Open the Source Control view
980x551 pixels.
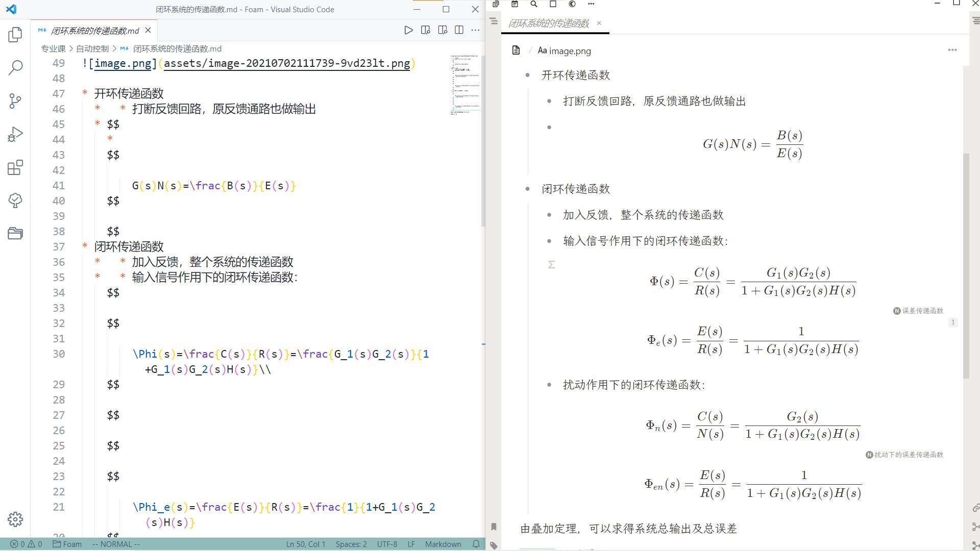pos(15,101)
